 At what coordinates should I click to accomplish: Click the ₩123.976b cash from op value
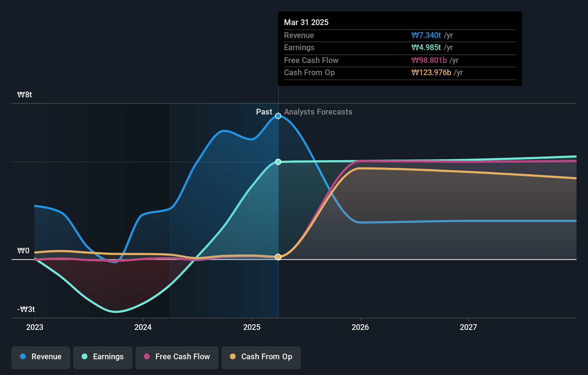point(431,73)
